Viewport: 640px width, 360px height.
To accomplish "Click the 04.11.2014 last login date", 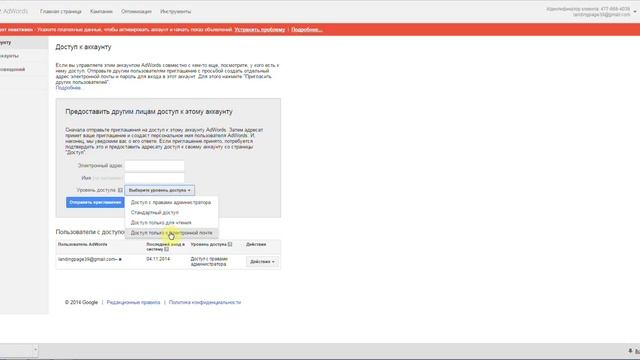I will point(158,259).
